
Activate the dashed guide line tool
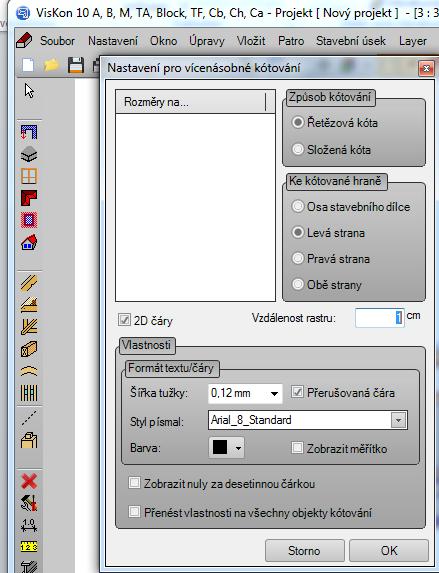tap(29, 418)
